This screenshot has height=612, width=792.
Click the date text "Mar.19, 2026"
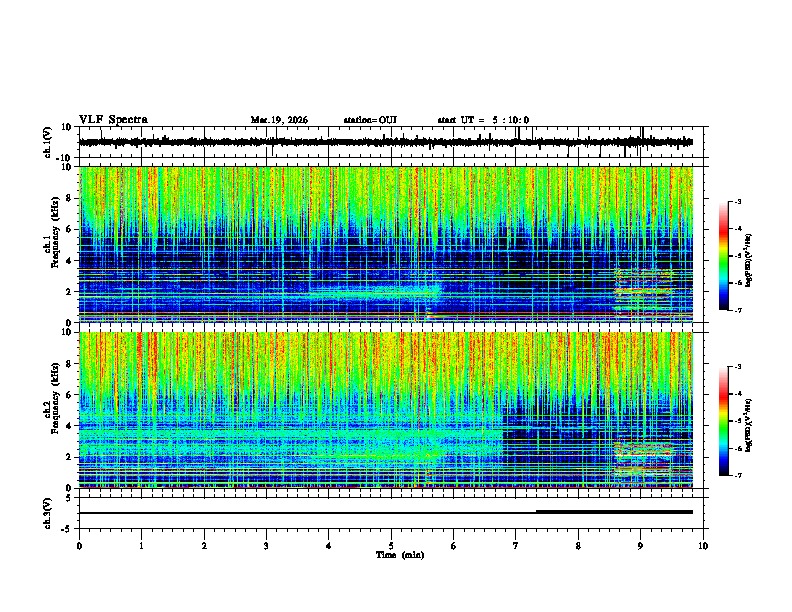tap(279, 120)
